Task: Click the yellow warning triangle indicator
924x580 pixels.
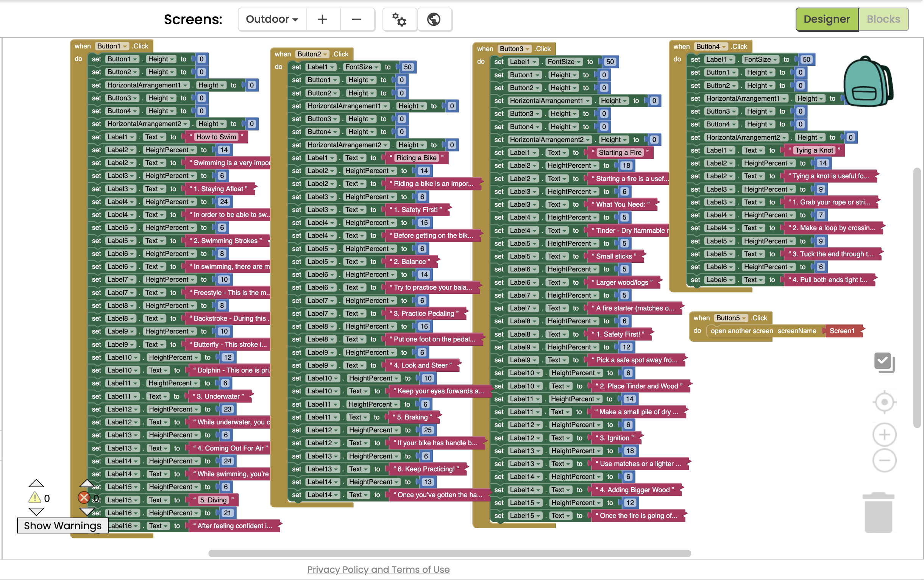Action: pos(35,498)
